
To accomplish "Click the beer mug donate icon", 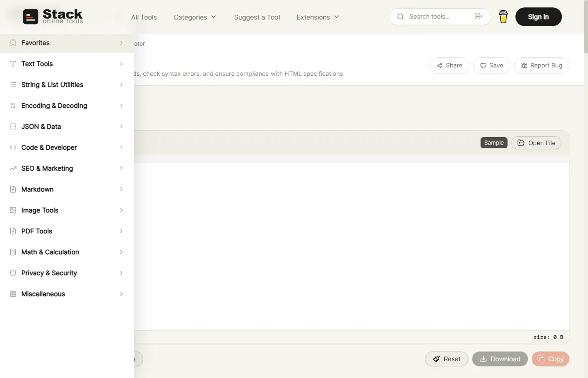I will (x=503, y=17).
